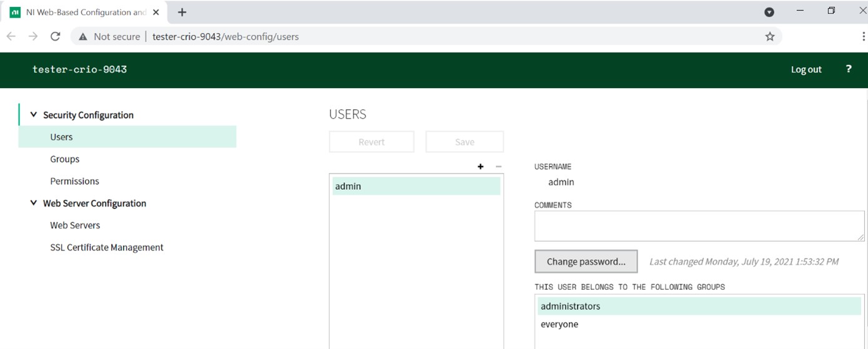The width and height of the screenshot is (868, 349).
Task: Go to Permissions in sidebar
Action: click(x=74, y=181)
